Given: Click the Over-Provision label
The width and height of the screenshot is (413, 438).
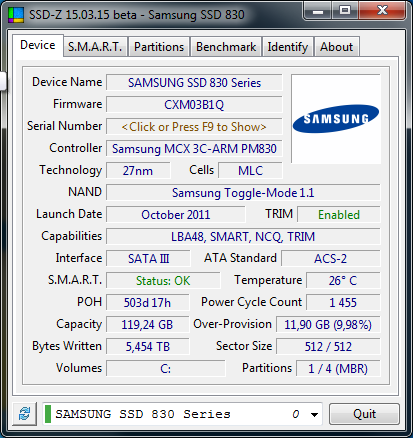Looking at the screenshot, I should 233,324.
